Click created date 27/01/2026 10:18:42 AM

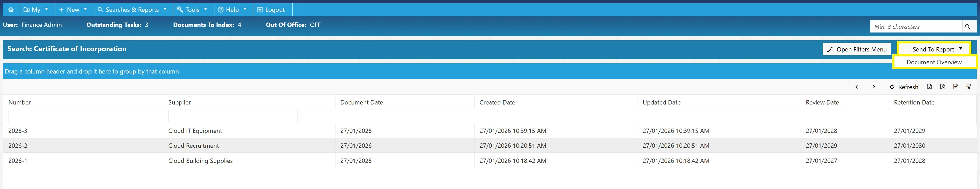[513, 161]
